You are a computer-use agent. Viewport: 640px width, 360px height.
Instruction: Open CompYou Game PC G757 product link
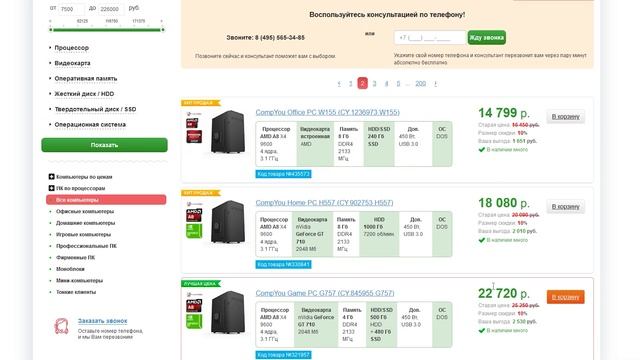tap(325, 293)
